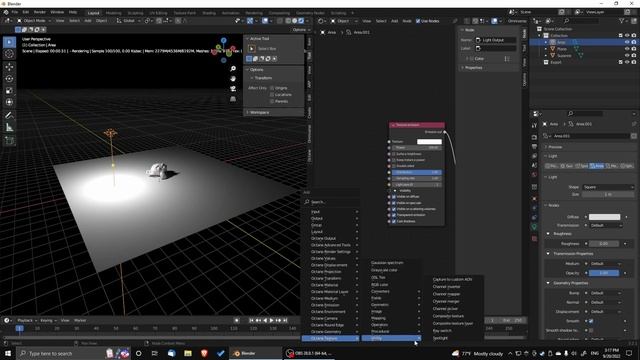Switch perspective/orthographic grid icon in viewport
This screenshot has height=360, width=640.
233,99
